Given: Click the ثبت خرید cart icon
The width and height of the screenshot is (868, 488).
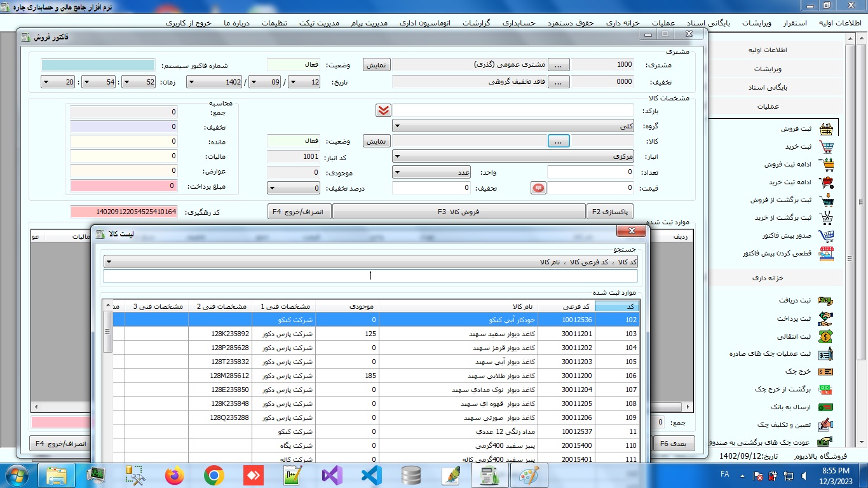Looking at the screenshot, I should click(826, 147).
